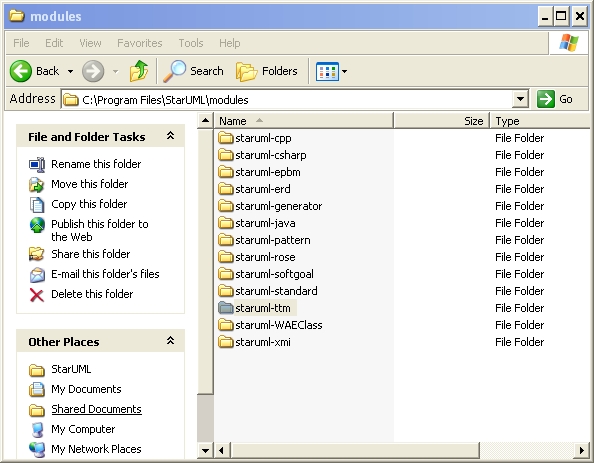Click the green Back arrow icon
The width and height of the screenshot is (594, 463).
point(20,71)
